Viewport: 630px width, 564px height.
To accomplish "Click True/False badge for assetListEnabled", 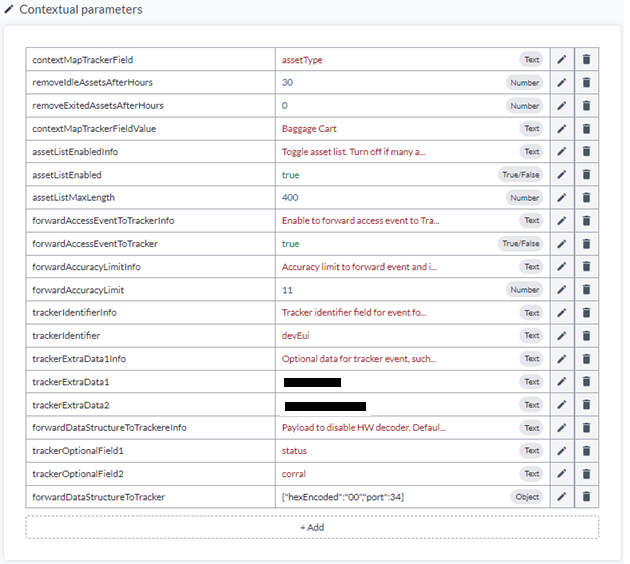I will coord(520,175).
